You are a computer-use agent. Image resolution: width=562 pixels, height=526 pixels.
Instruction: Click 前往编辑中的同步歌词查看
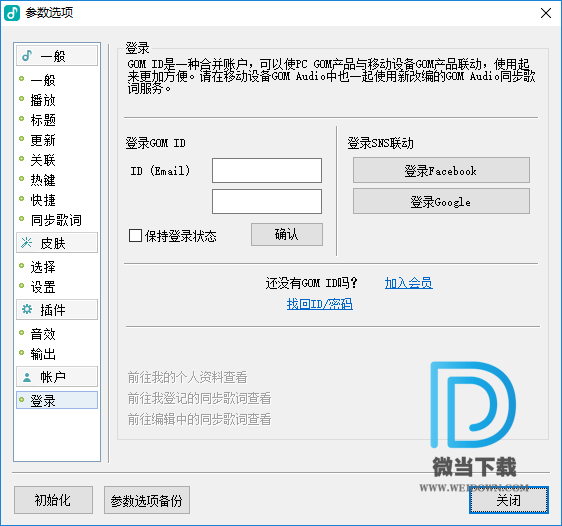(x=200, y=419)
